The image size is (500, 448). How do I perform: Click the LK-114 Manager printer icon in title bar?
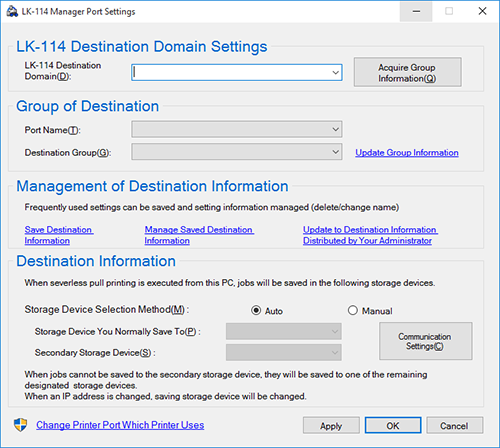[12, 11]
